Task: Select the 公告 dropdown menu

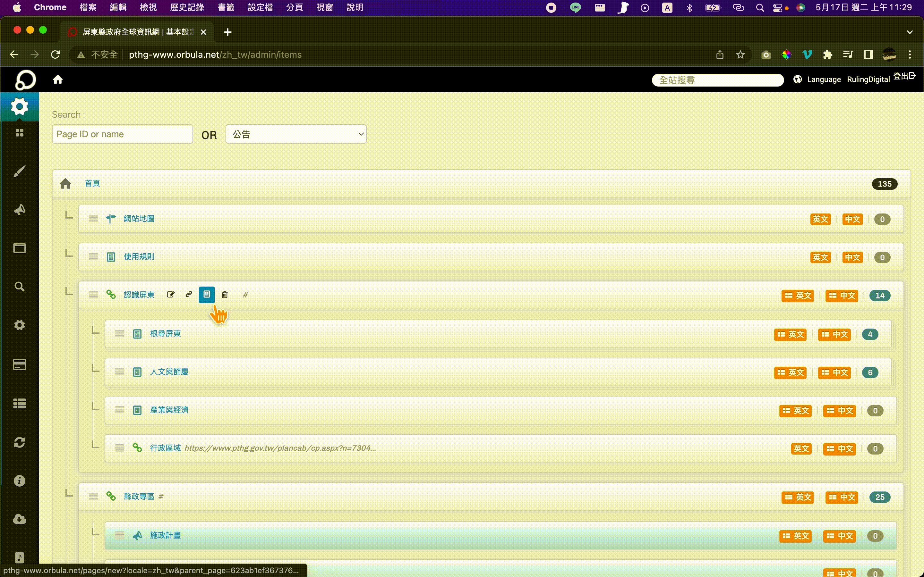Action: [296, 134]
